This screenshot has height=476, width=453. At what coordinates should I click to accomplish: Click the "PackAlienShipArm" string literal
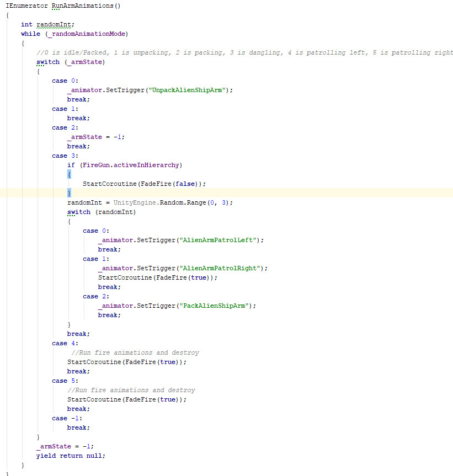pos(214,306)
